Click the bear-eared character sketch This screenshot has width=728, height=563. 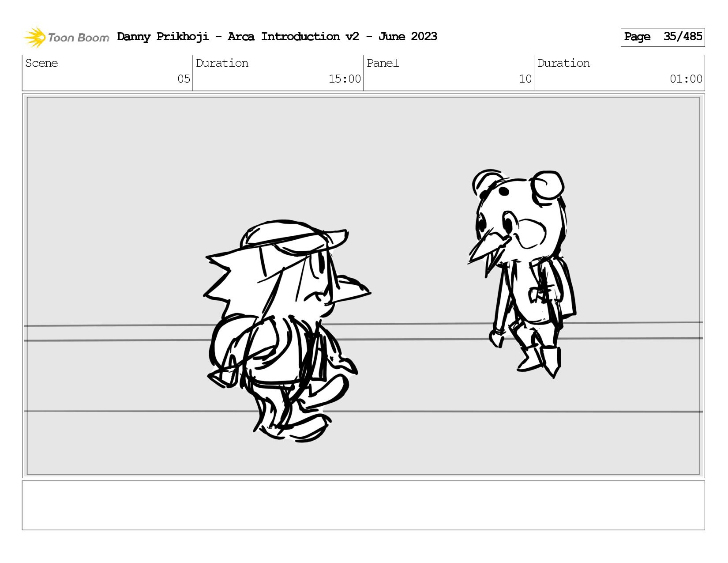(522, 274)
